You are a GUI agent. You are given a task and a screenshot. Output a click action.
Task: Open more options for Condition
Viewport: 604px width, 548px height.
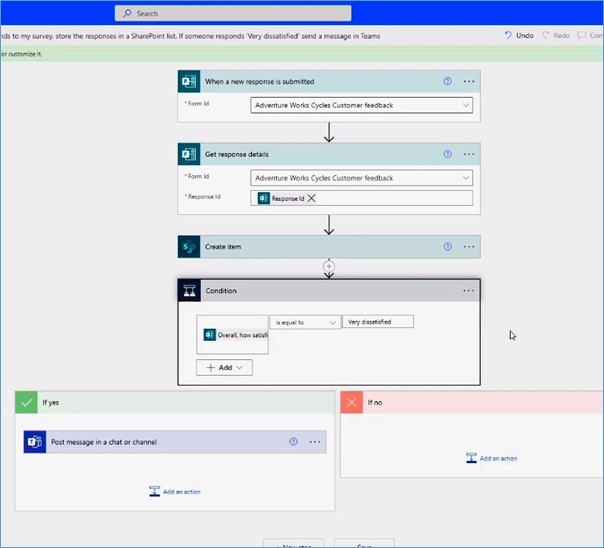point(468,291)
